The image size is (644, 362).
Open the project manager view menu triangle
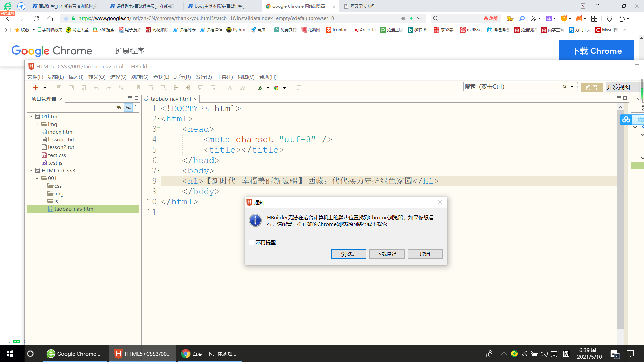tap(136, 106)
